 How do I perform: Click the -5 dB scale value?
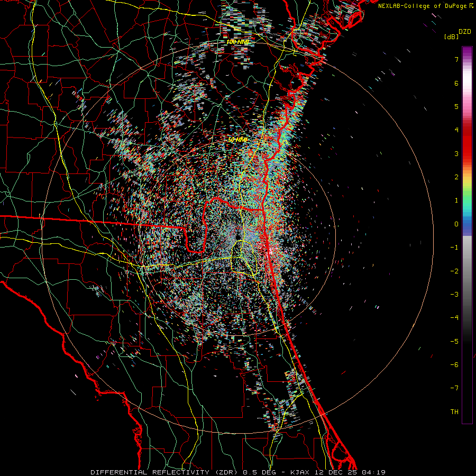click(454, 342)
